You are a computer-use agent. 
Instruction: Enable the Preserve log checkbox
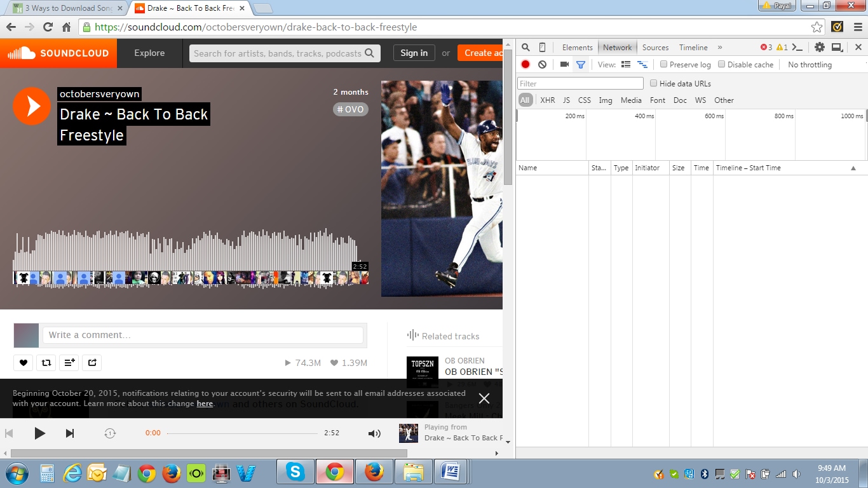(x=663, y=64)
